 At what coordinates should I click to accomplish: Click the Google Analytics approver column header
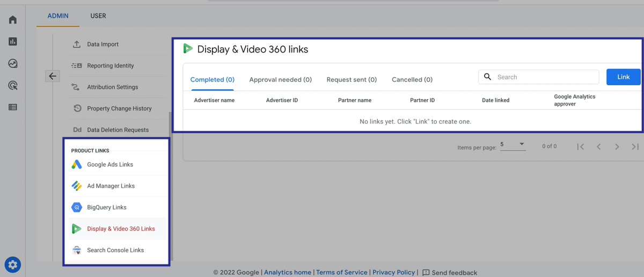coord(575,100)
